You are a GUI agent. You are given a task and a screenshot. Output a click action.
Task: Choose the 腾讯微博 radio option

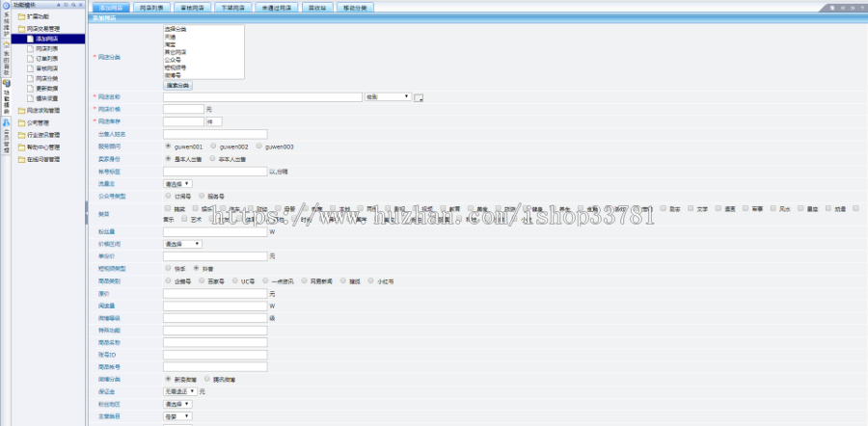click(207, 380)
